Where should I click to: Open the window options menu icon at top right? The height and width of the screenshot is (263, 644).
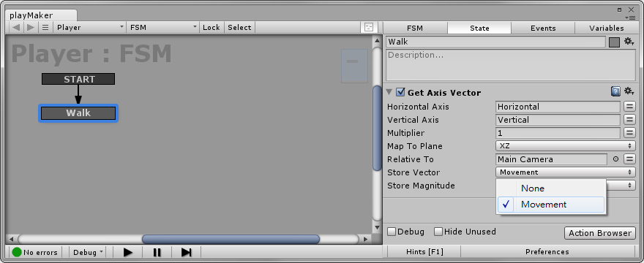coord(630,18)
